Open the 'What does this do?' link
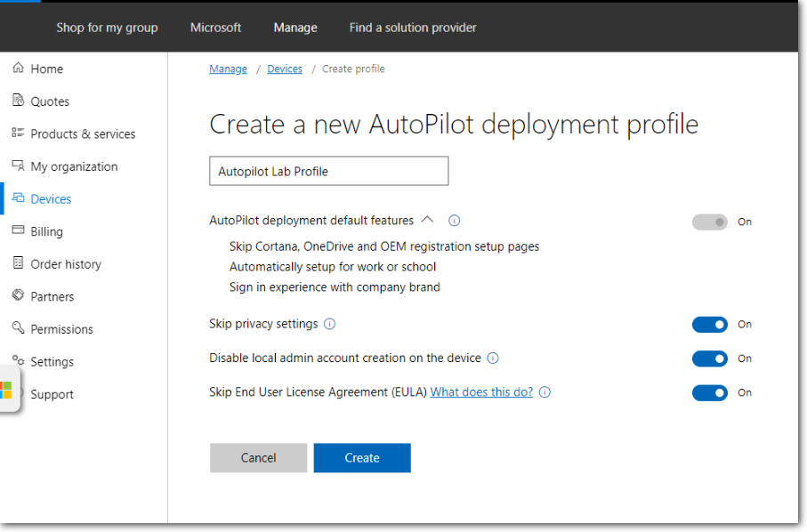The image size is (807, 532). (x=481, y=392)
